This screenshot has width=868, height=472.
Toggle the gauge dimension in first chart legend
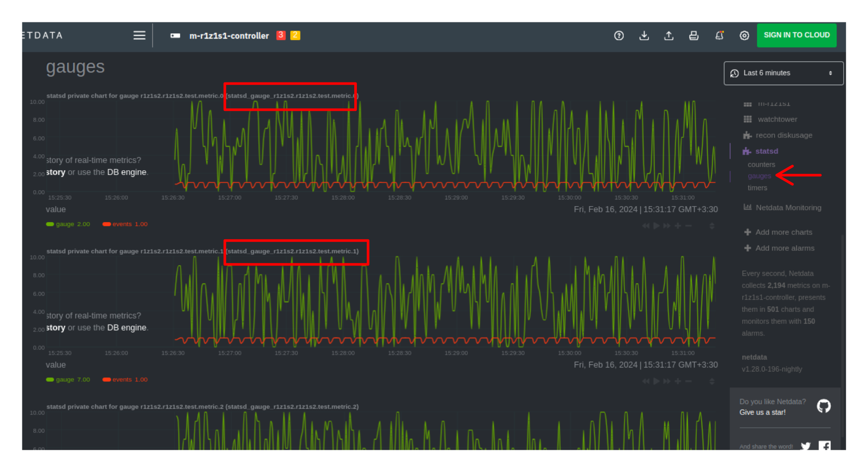pos(68,224)
